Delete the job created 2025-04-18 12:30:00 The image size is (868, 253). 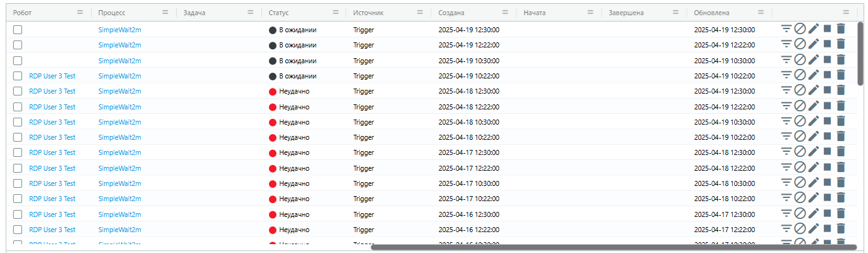point(841,90)
